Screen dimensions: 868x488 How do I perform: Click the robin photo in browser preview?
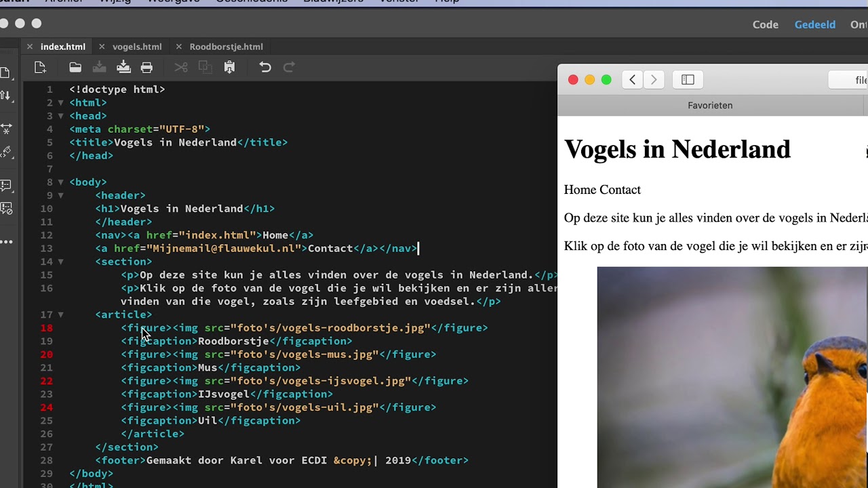732,377
